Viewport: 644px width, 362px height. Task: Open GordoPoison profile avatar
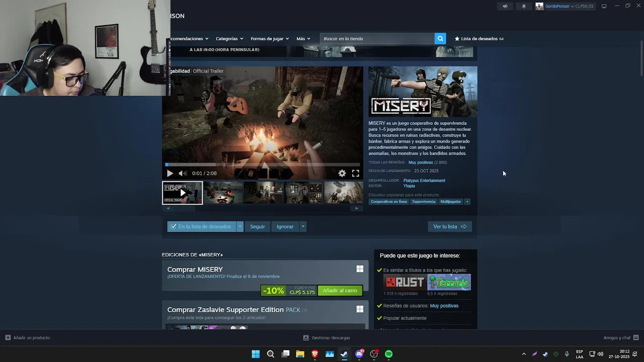(539, 6)
